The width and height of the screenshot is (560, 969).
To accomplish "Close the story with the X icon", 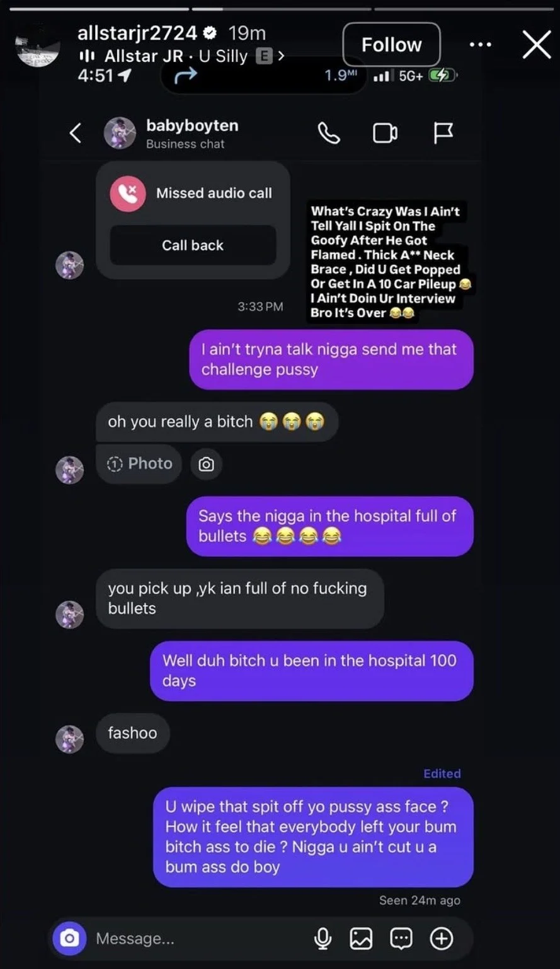I will click(x=537, y=45).
